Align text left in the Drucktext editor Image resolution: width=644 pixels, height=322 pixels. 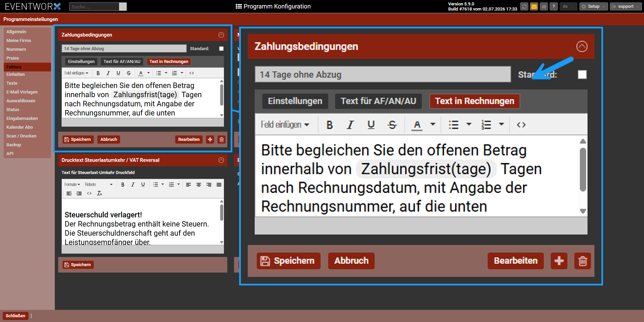pos(188,185)
